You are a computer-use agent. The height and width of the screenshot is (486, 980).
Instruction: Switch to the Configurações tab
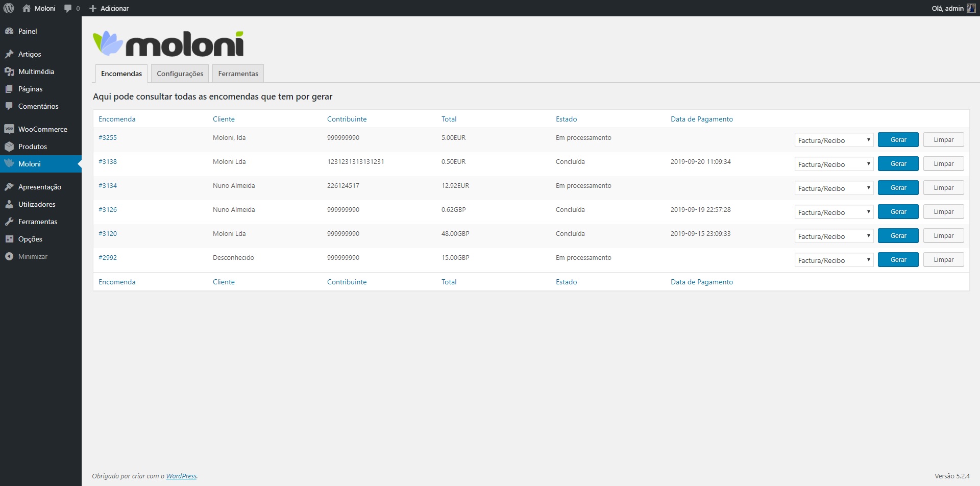pos(180,74)
